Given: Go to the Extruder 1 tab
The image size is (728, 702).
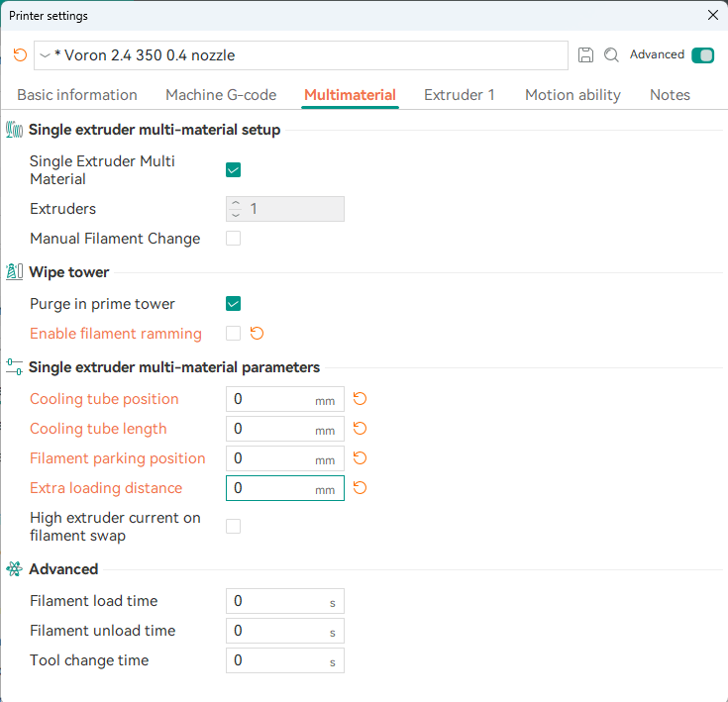Looking at the screenshot, I should 460,95.
